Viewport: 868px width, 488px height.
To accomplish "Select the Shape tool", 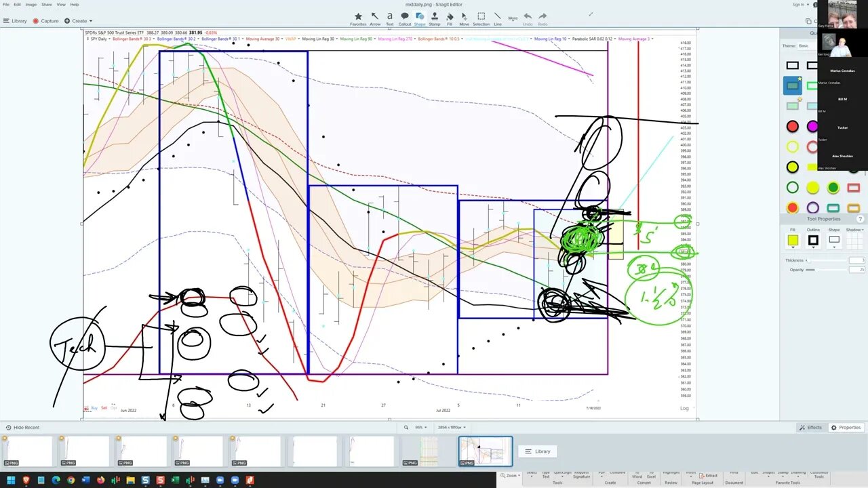I will pyautogui.click(x=420, y=18).
